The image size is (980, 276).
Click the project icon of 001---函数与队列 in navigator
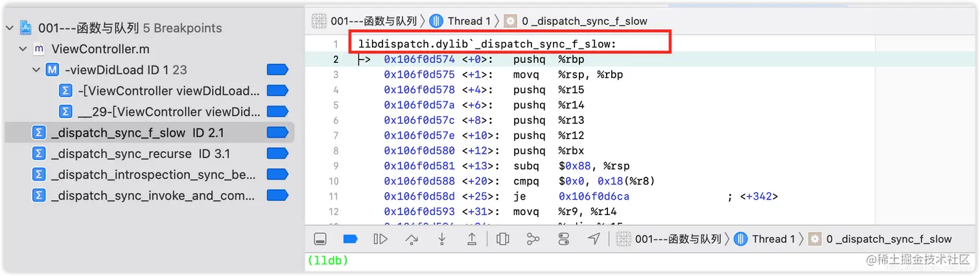[x=25, y=28]
